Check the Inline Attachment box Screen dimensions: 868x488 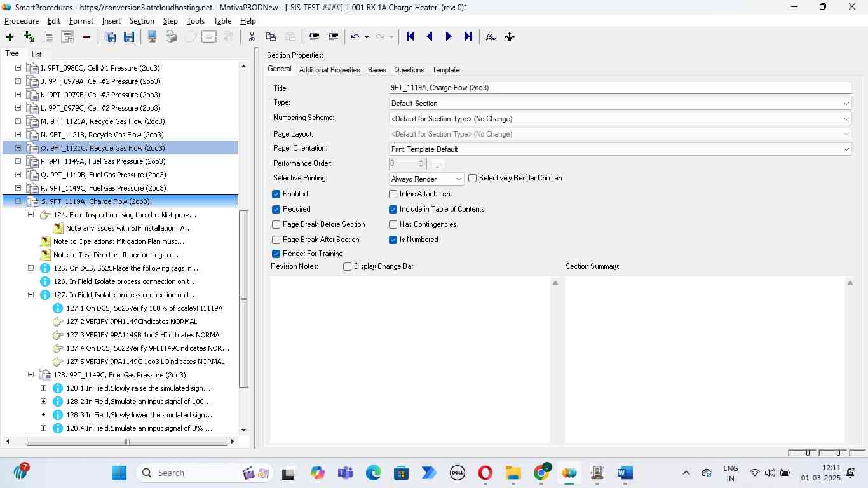click(x=393, y=194)
